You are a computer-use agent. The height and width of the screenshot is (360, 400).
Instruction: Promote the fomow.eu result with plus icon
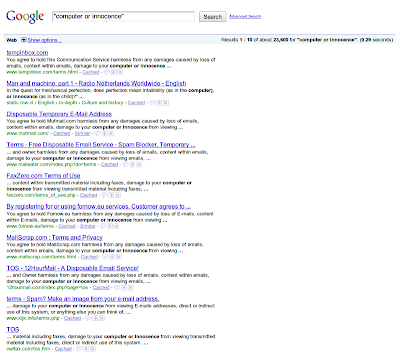pyautogui.click(x=110, y=226)
